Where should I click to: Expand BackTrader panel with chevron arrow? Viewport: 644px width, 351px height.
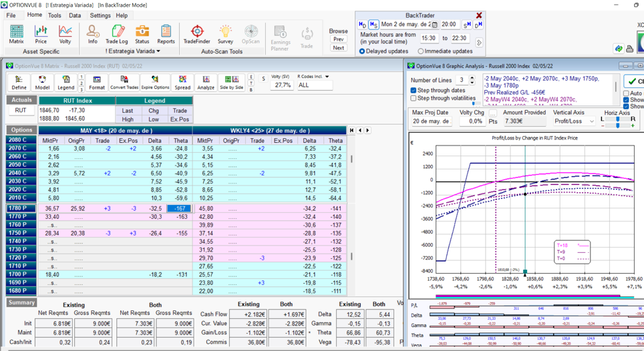pyautogui.click(x=479, y=42)
